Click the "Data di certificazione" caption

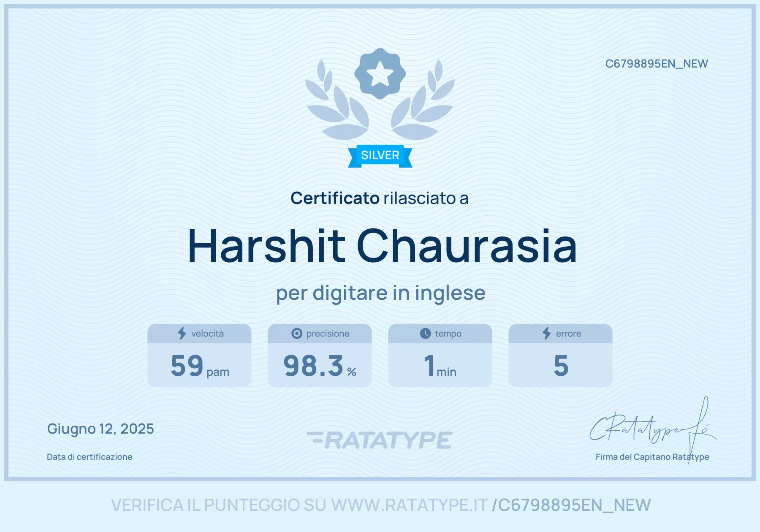[90, 457]
